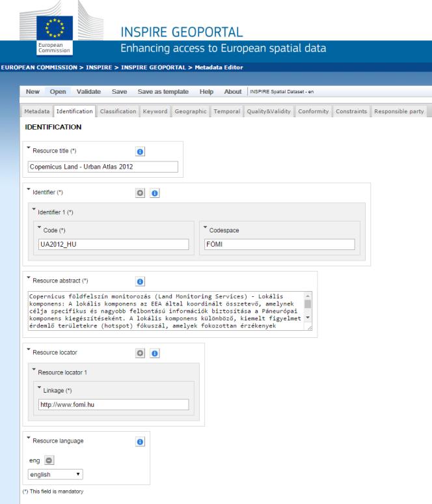Focus the Linkage URL field
This screenshot has height=504, width=432.
point(113,404)
